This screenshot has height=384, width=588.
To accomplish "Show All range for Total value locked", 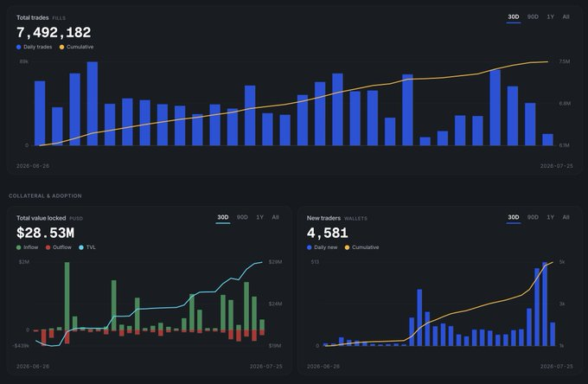I will (x=275, y=217).
